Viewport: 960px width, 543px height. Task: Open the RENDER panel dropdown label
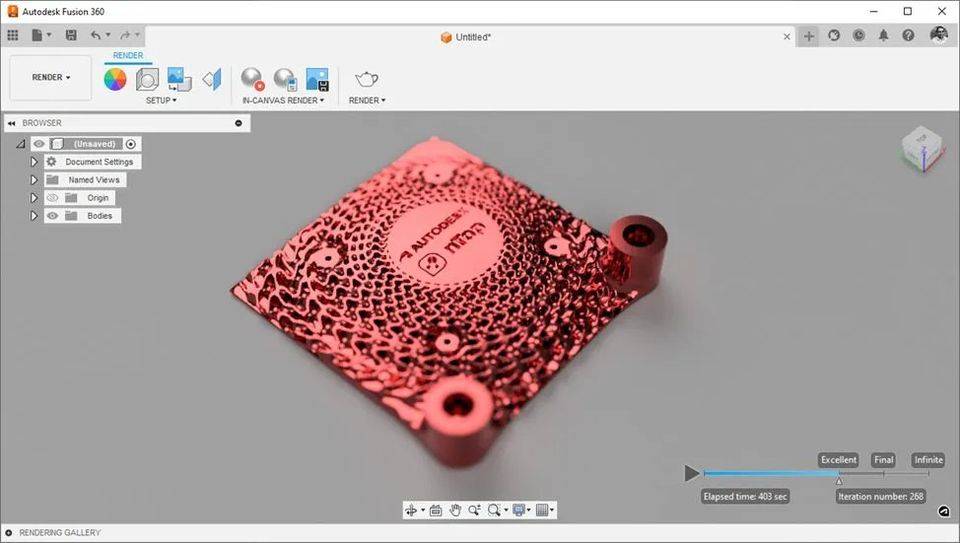(367, 100)
